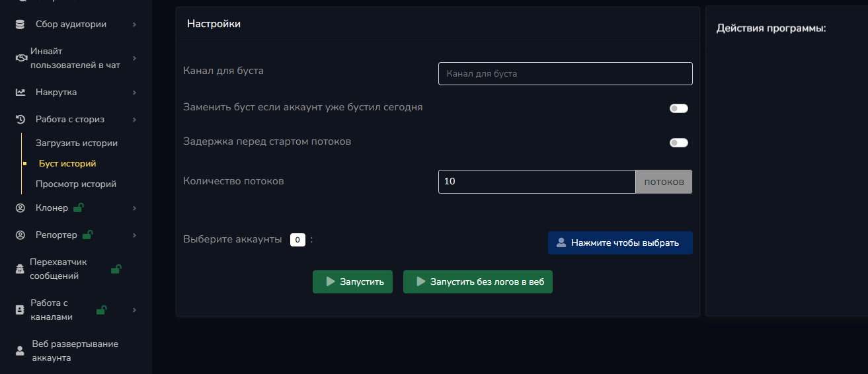Click the Выберите аккаунты label

click(233, 239)
